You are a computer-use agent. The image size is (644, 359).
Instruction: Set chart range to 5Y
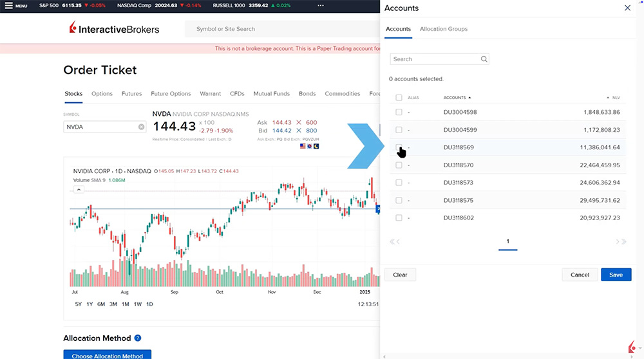[79, 304]
